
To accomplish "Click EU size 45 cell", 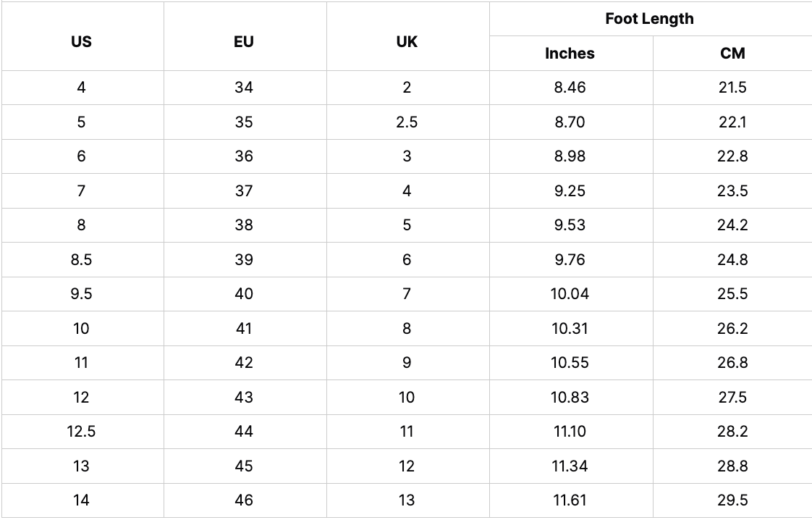I will [x=244, y=466].
